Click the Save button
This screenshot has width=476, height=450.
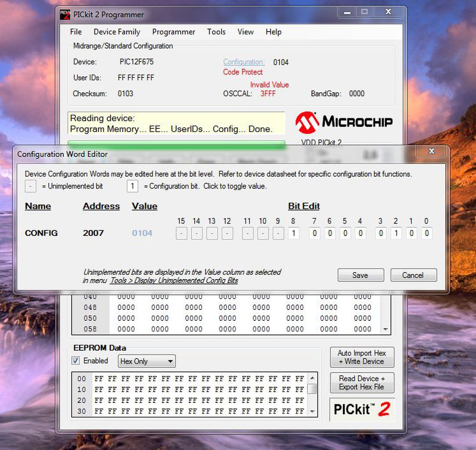click(361, 275)
